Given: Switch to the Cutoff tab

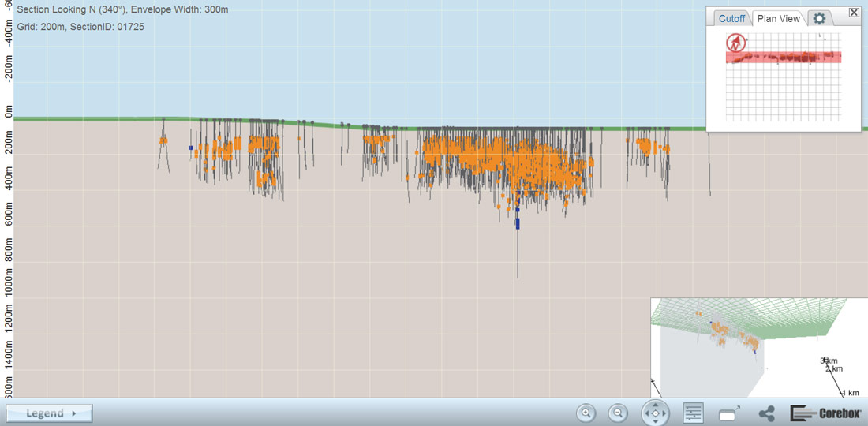Looking at the screenshot, I should coord(731,19).
